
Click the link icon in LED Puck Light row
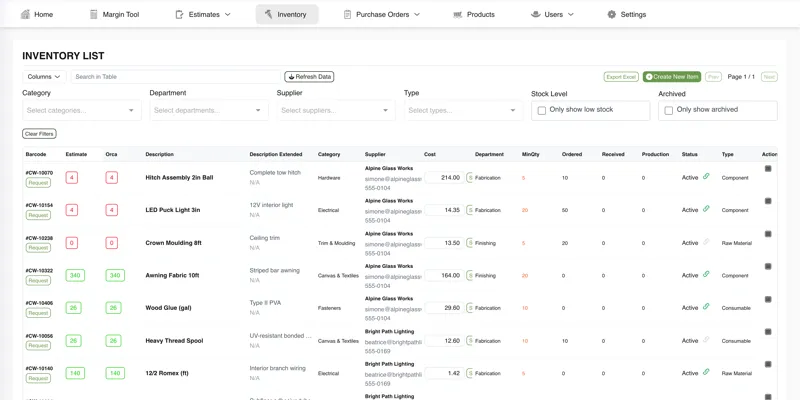click(706, 209)
